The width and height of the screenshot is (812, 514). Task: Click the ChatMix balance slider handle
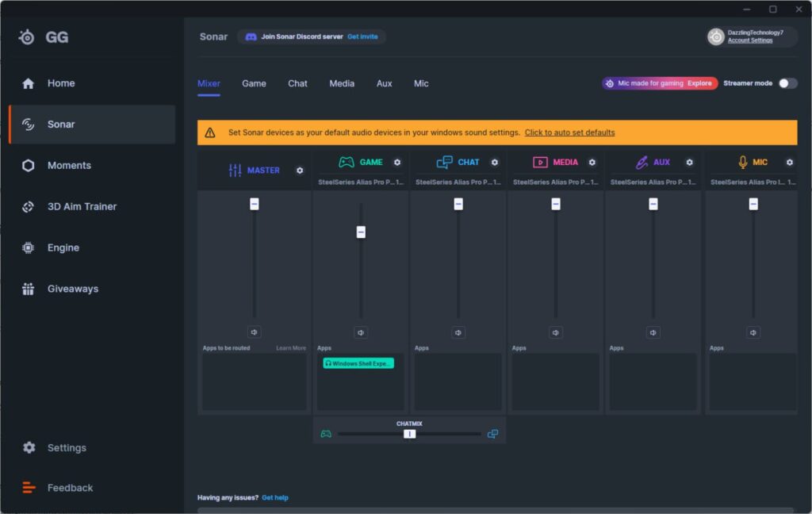pyautogui.click(x=410, y=434)
